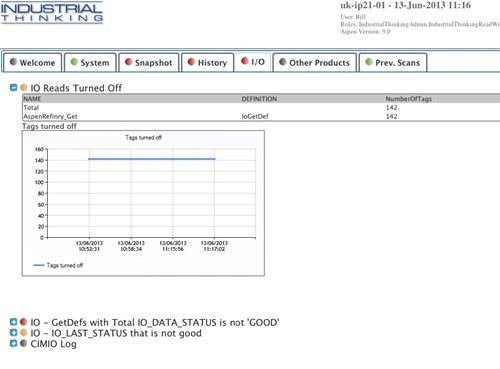Click the Tags turned off legend entry
Image resolution: width=500 pixels, height=369 pixels.
[58, 265]
